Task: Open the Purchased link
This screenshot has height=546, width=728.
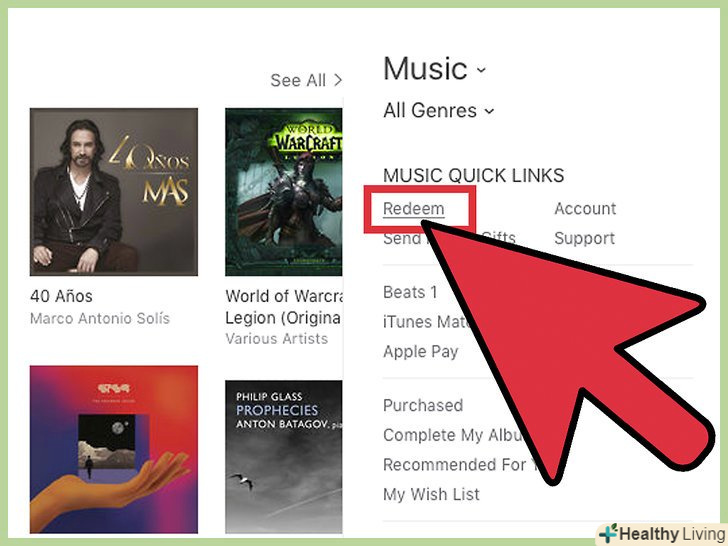Action: pos(423,406)
